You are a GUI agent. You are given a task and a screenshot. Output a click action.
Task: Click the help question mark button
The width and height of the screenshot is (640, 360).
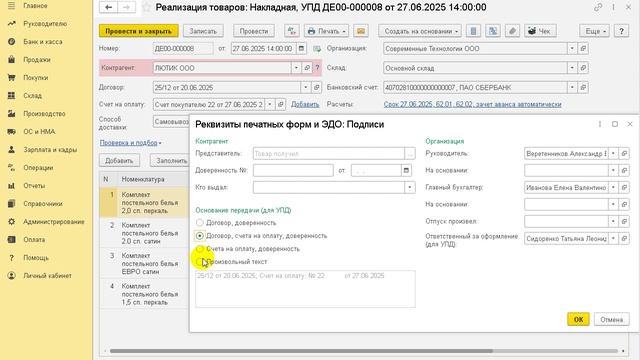[x=621, y=31]
